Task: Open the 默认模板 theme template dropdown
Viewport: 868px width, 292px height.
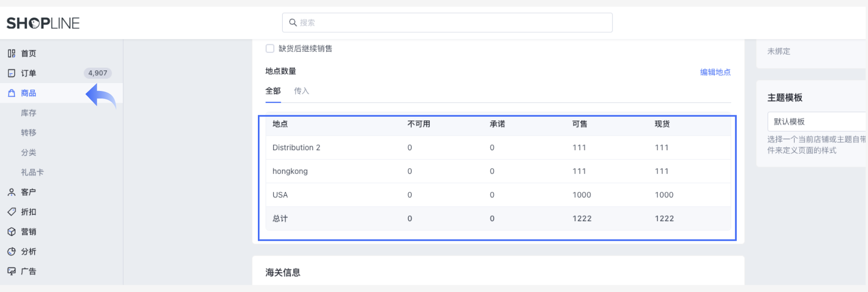Action: (x=817, y=121)
